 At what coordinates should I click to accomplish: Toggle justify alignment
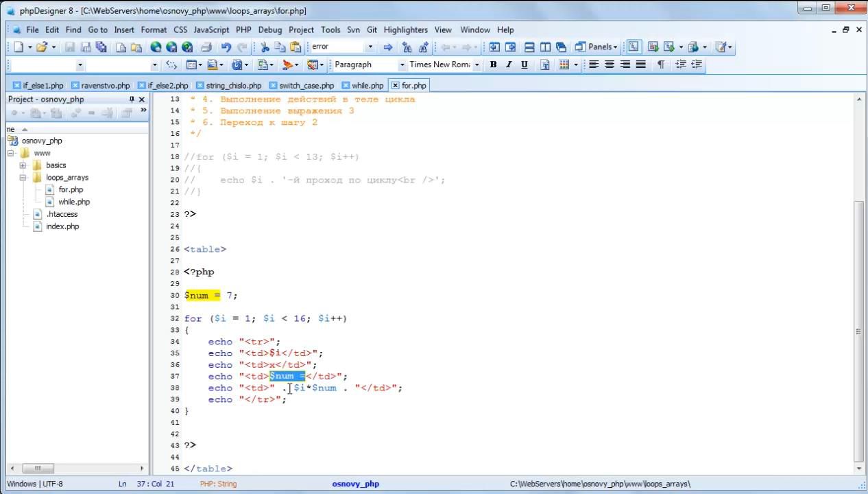point(641,64)
